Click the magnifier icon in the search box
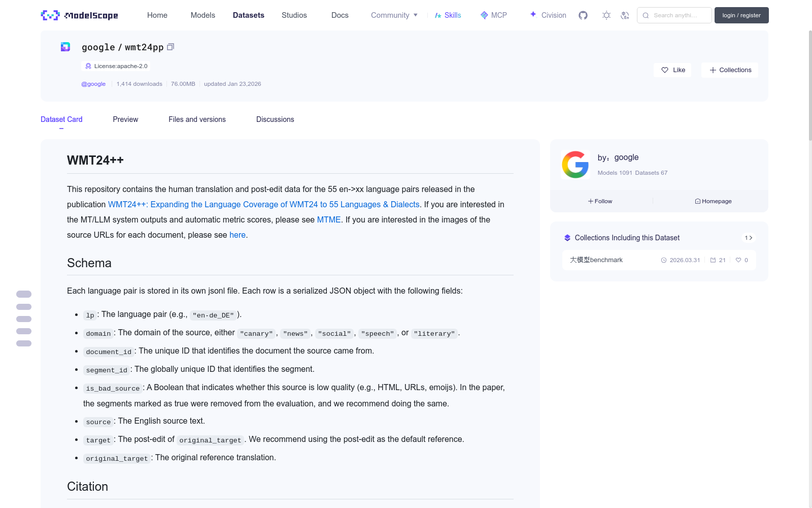The image size is (812, 508). click(x=646, y=16)
